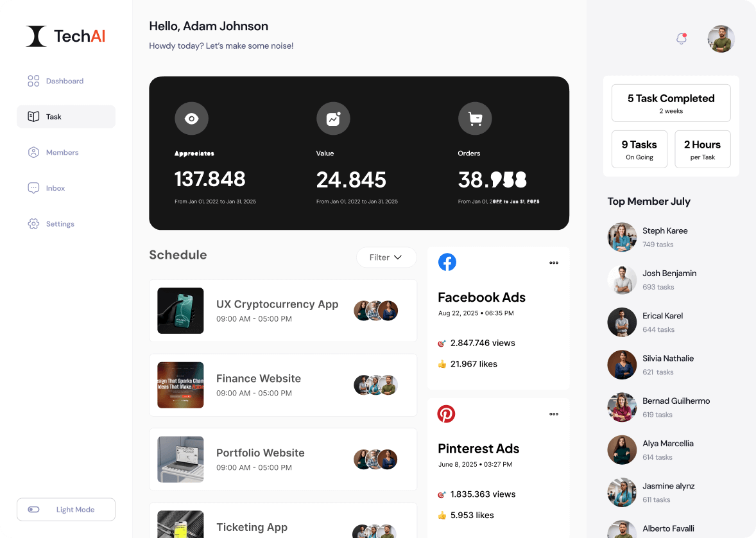Click the Orders cart icon
The height and width of the screenshot is (538, 756).
tap(475, 118)
